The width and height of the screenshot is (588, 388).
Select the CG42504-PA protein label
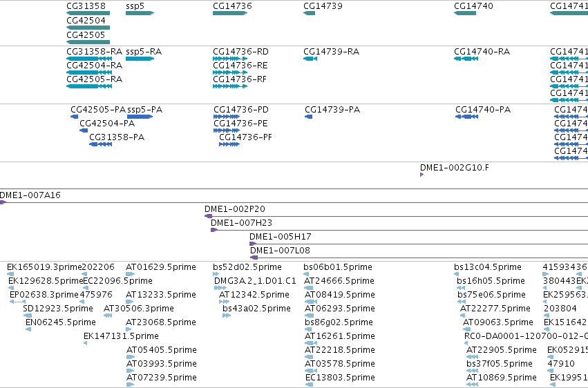coord(107,124)
